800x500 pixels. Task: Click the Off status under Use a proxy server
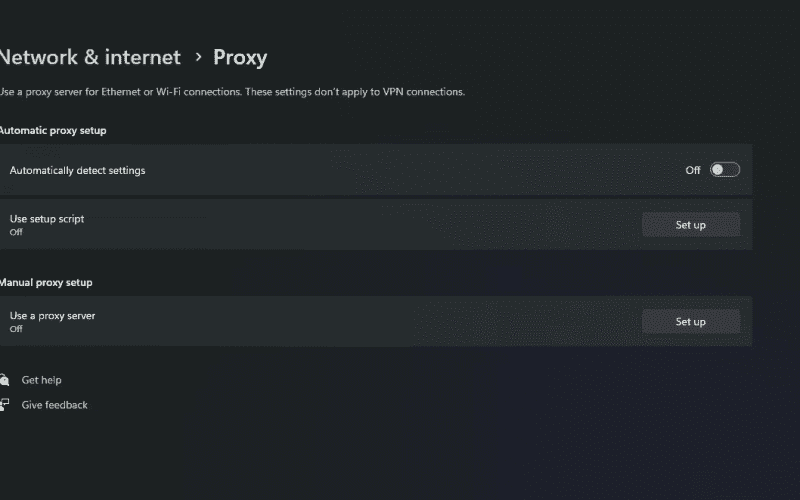point(16,329)
